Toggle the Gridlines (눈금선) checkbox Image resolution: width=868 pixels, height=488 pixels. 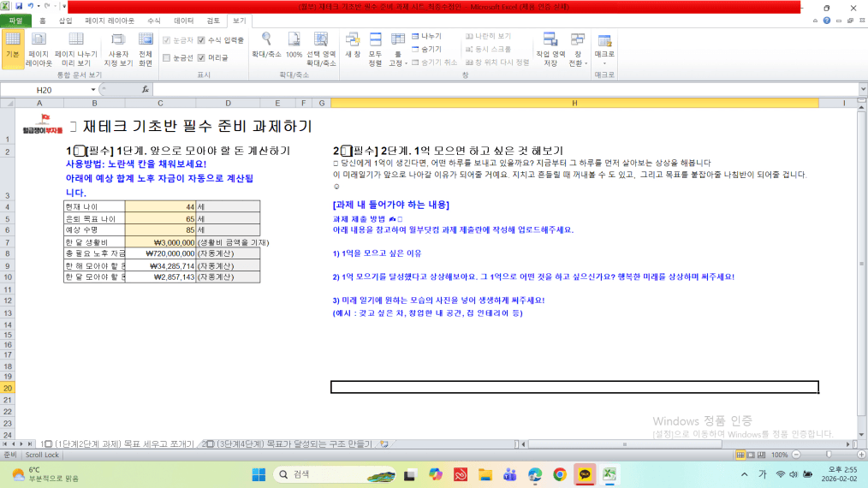tap(166, 58)
